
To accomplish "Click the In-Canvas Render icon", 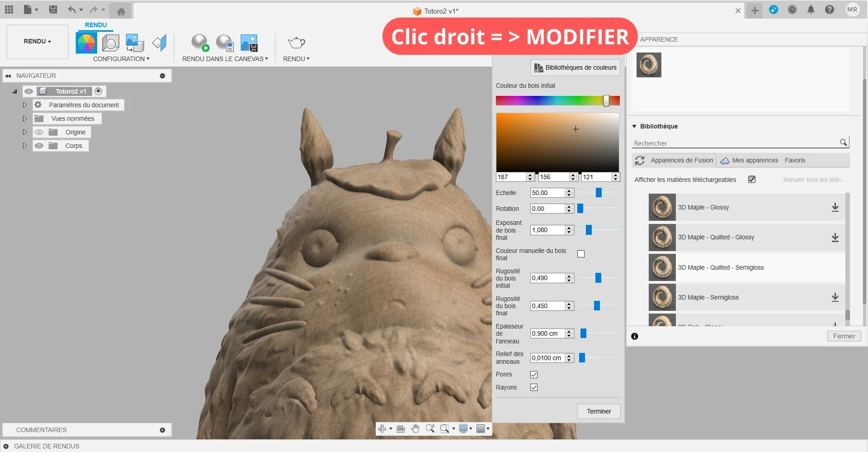I will point(200,43).
